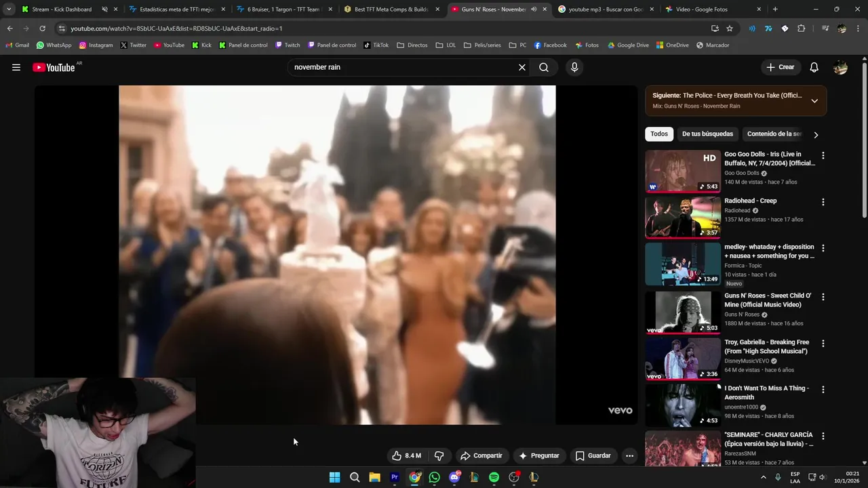The width and height of the screenshot is (868, 488).
Task: Open the PC bookmarks folder
Action: tap(517, 45)
